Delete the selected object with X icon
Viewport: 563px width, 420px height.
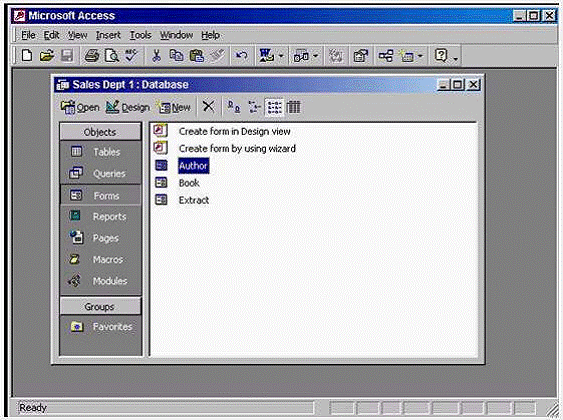(208, 107)
